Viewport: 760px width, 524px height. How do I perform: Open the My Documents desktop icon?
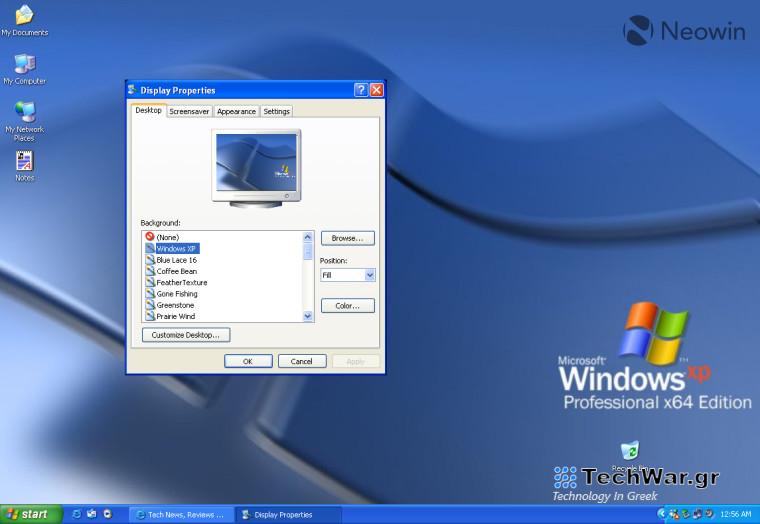pos(24,16)
